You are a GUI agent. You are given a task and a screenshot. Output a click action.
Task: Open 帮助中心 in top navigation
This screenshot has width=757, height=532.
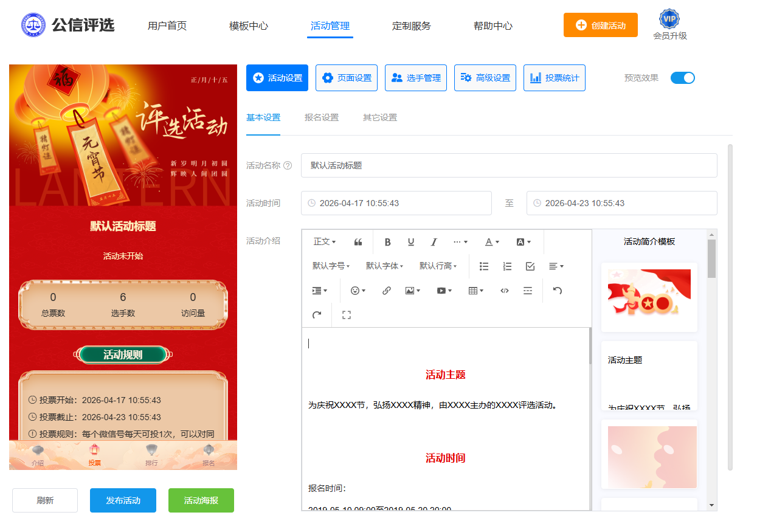click(x=493, y=26)
